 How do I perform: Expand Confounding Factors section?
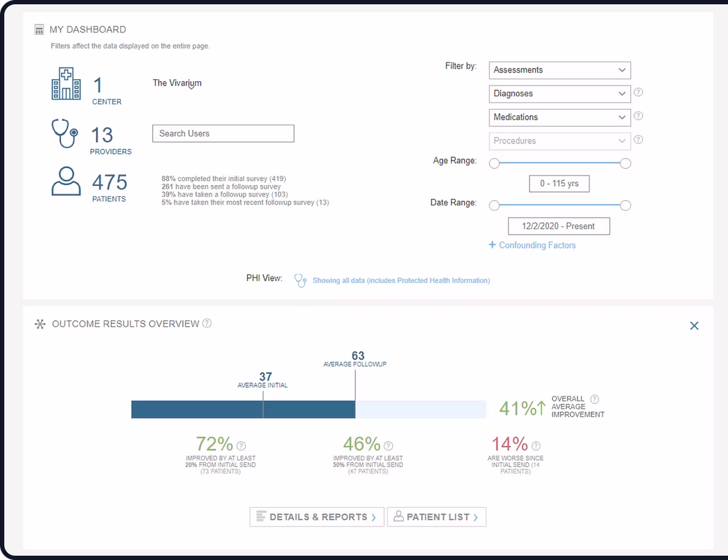pyautogui.click(x=532, y=245)
